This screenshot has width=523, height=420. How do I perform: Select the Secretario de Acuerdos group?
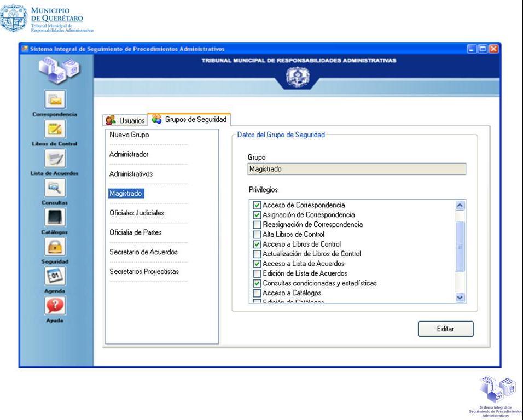(143, 252)
